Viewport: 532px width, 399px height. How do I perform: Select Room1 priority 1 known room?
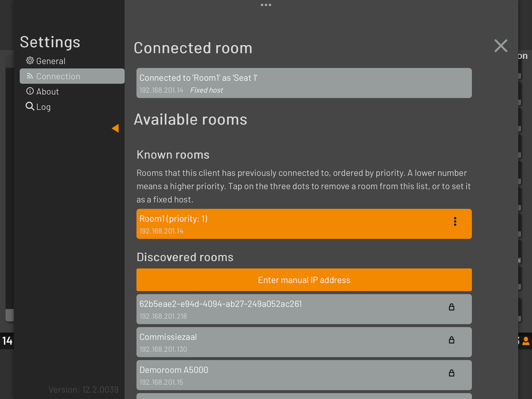pos(304,224)
